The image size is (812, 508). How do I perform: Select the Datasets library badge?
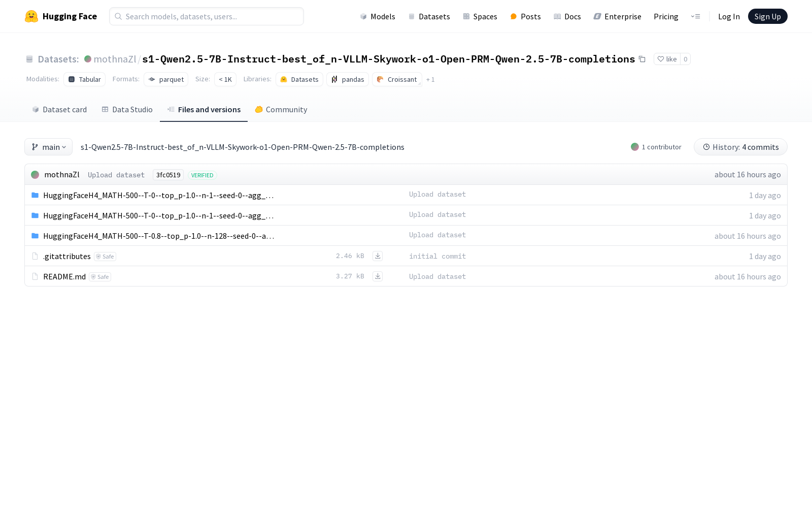pyautogui.click(x=299, y=79)
